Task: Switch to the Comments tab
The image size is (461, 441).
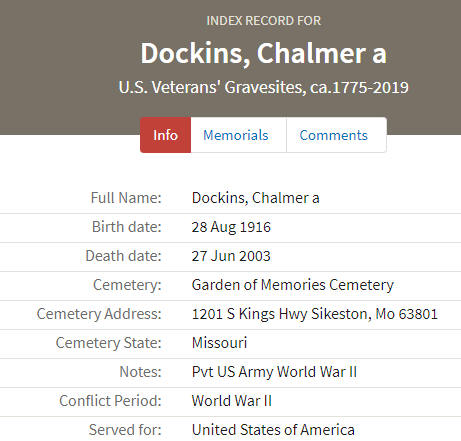Action: [x=336, y=135]
